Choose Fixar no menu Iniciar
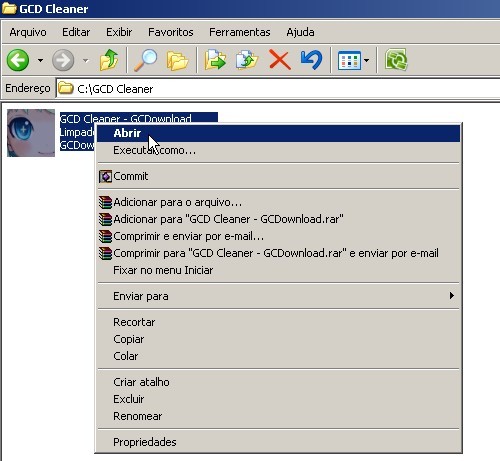500x461 pixels. pyautogui.click(x=278, y=270)
